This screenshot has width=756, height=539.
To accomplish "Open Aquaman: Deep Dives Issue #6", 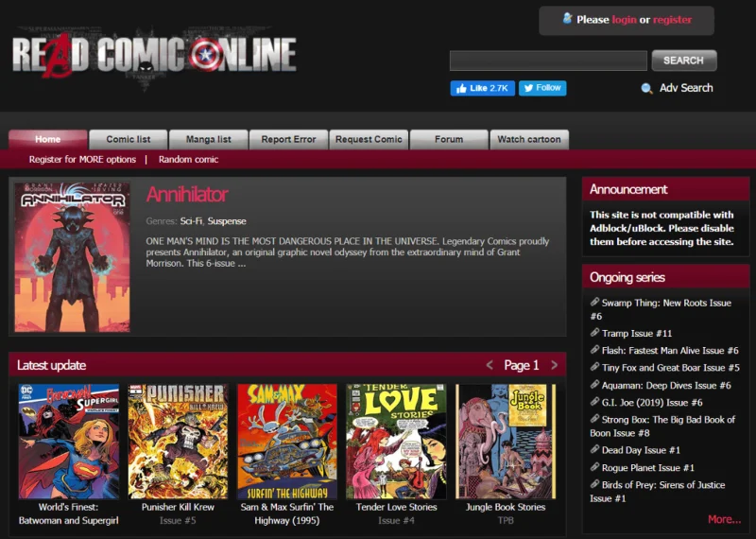I will coord(666,385).
